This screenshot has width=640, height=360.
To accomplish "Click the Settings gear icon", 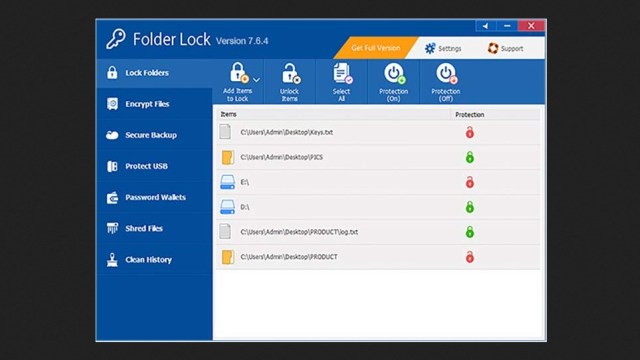I will (x=430, y=49).
